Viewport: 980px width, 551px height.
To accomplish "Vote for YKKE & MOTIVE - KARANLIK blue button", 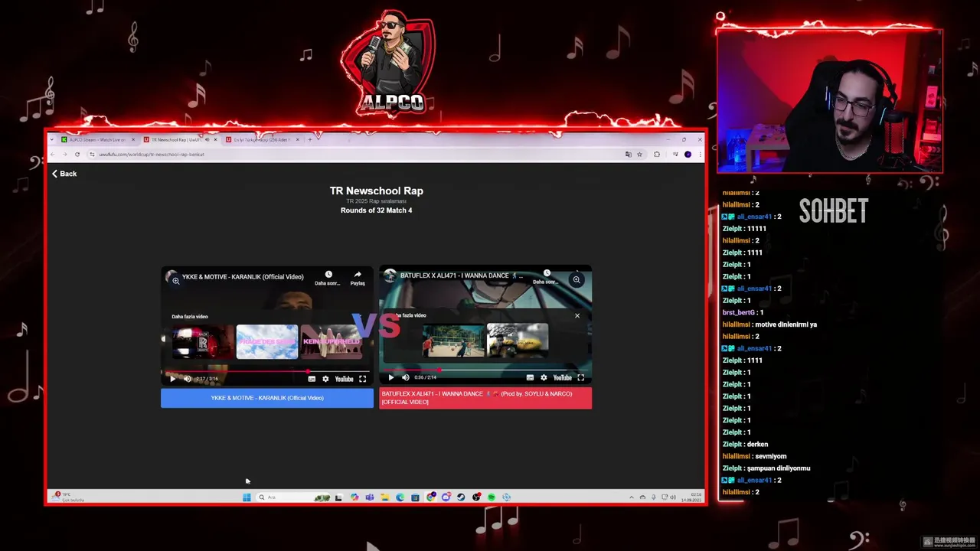I will pos(267,398).
